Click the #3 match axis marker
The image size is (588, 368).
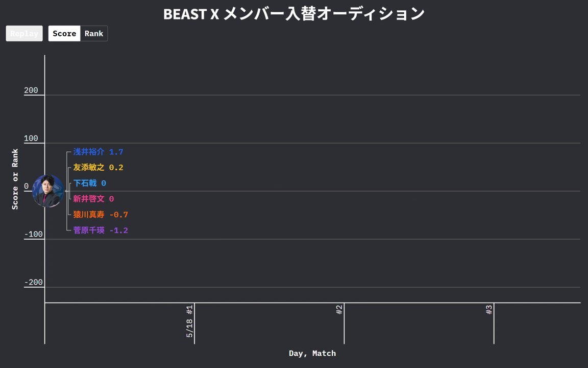489,309
